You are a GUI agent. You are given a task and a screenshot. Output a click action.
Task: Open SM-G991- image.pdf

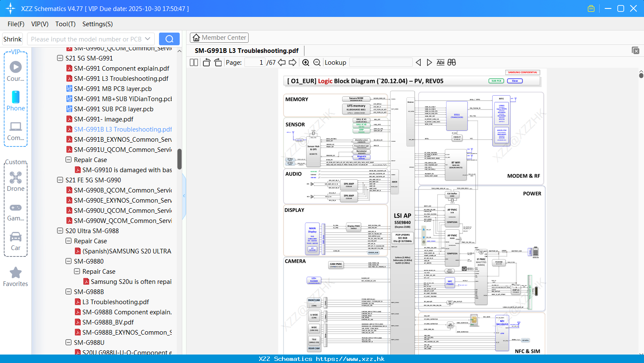point(100,119)
